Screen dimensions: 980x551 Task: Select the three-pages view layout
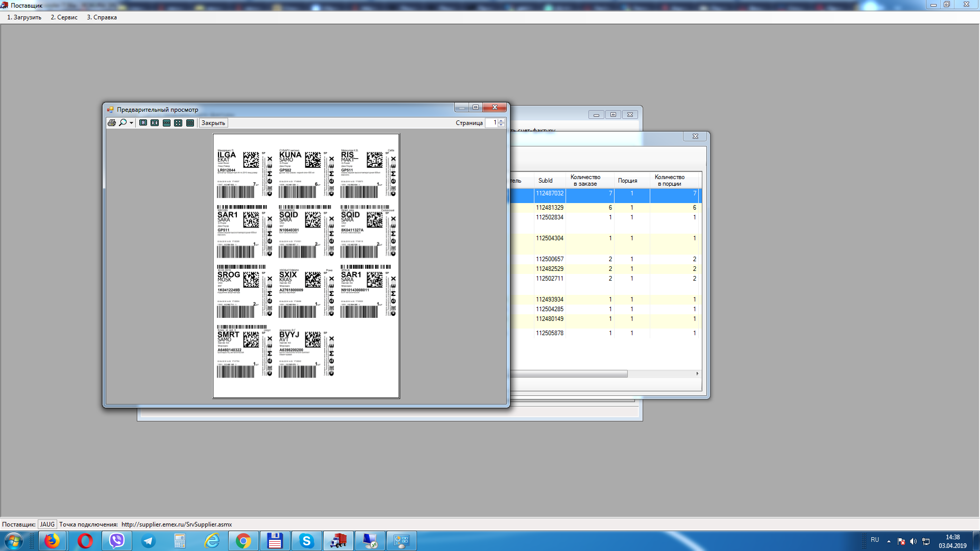point(166,123)
